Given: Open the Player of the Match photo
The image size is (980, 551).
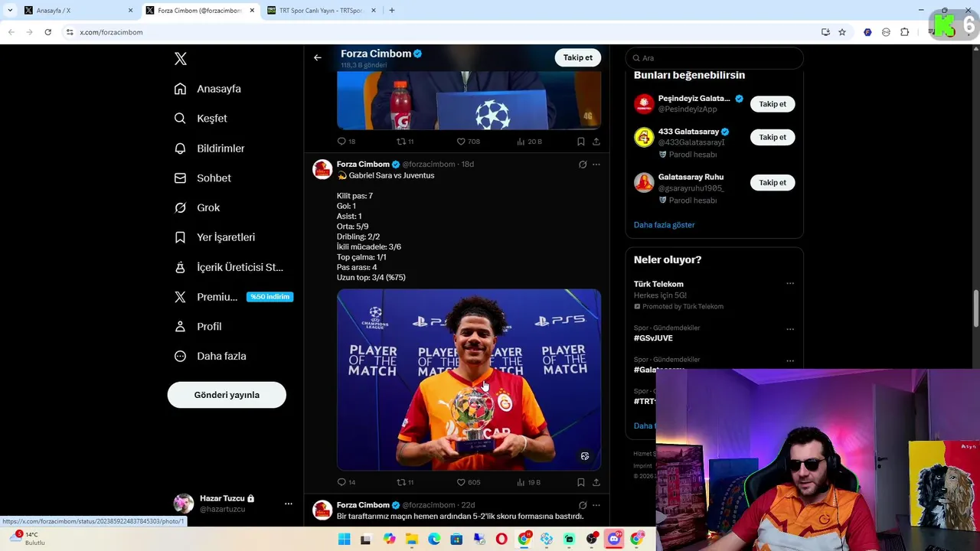Looking at the screenshot, I should (x=469, y=380).
